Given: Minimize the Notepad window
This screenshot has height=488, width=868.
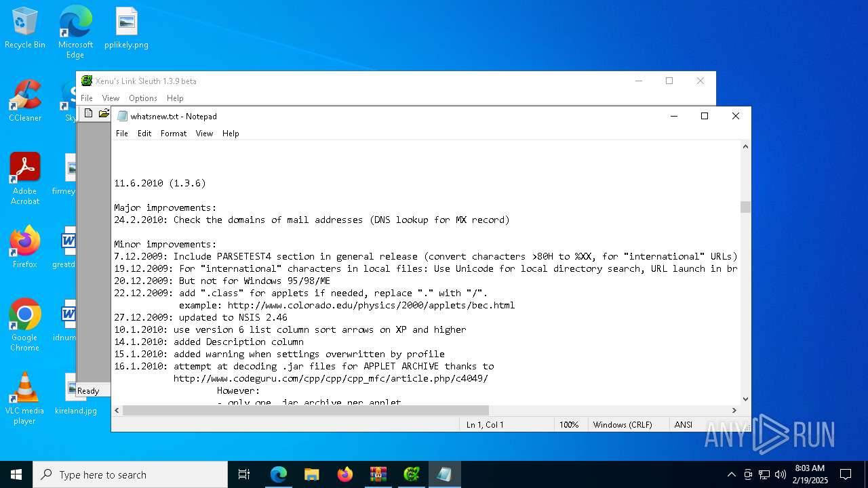Looking at the screenshot, I should point(673,116).
